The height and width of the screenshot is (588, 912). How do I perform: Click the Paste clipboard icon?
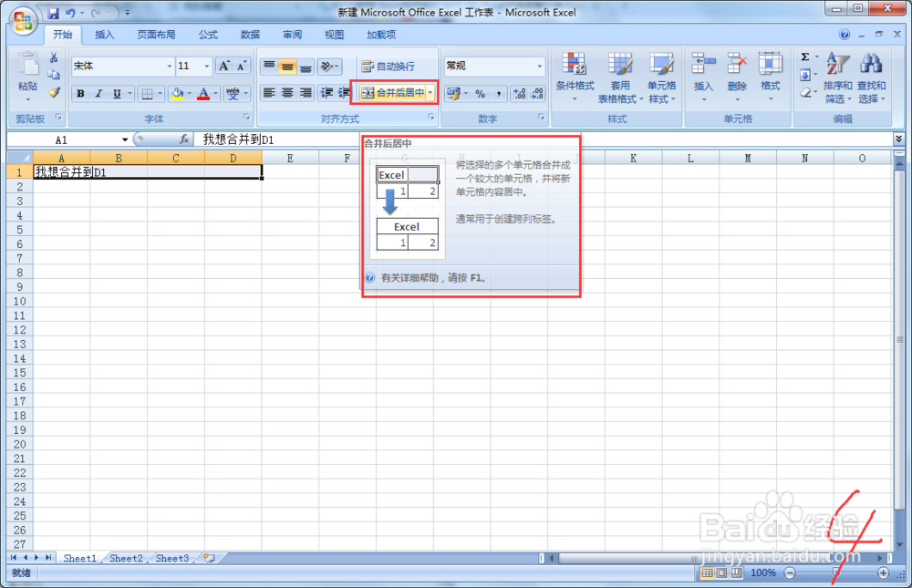(27, 64)
